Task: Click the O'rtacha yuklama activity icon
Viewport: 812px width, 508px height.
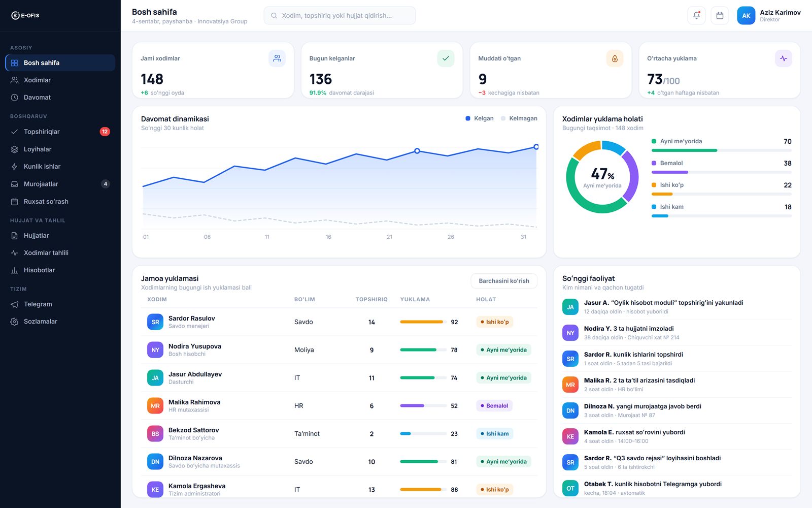Action: click(784, 58)
